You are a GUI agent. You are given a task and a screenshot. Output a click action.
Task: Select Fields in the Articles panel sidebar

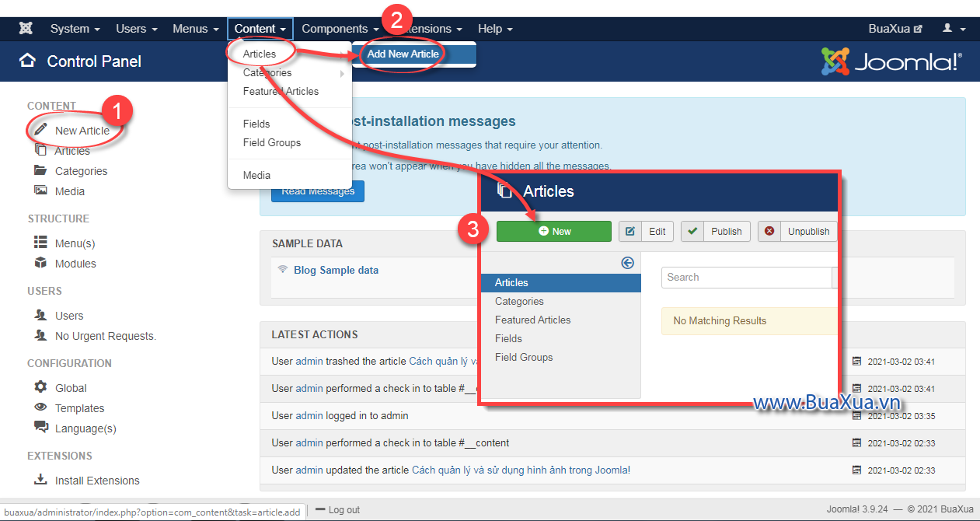coord(508,338)
